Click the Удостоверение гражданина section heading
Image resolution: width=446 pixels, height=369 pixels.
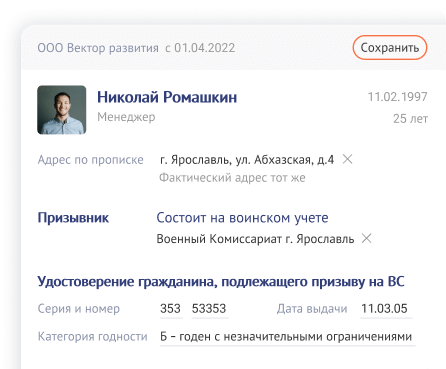(221, 282)
